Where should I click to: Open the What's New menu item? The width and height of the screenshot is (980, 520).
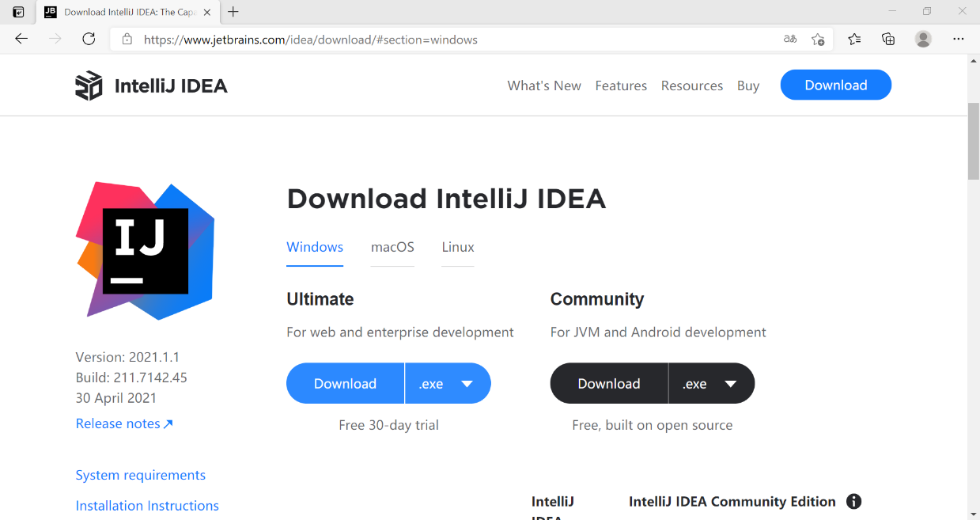click(544, 85)
